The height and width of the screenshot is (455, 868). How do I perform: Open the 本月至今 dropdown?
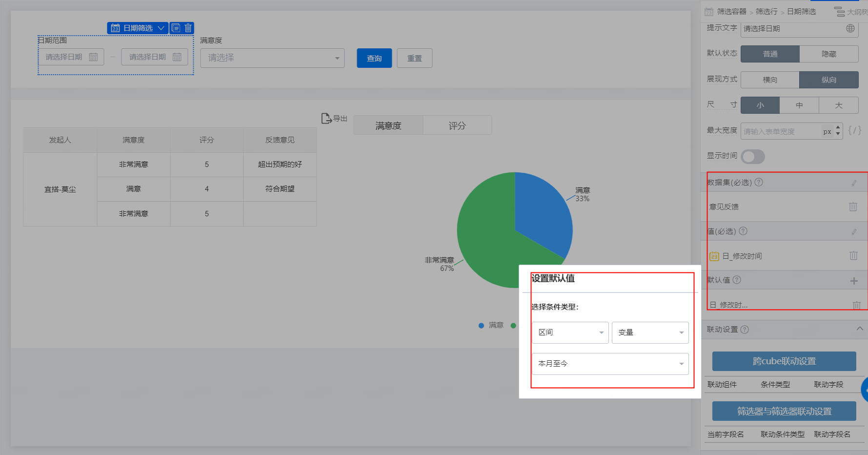pos(610,364)
